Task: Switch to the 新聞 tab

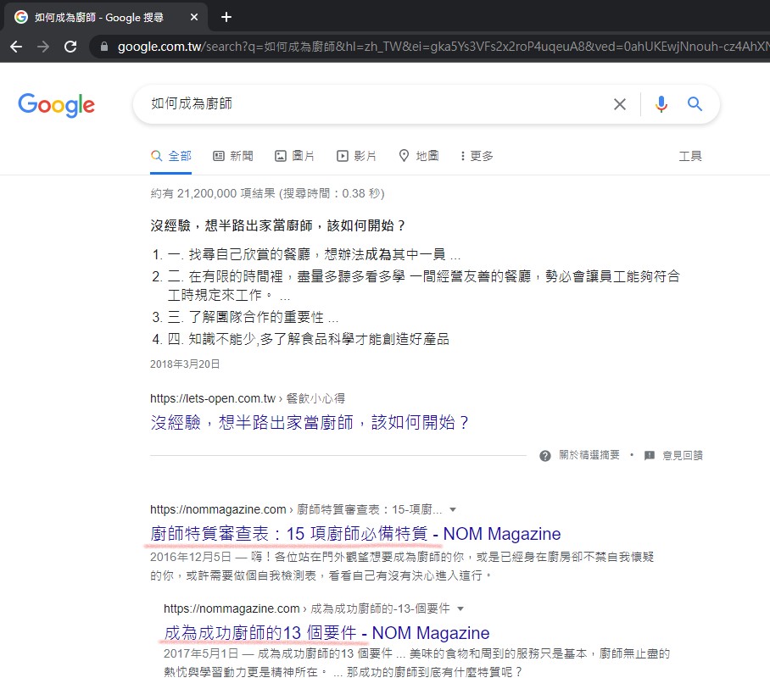Action: coord(233,156)
